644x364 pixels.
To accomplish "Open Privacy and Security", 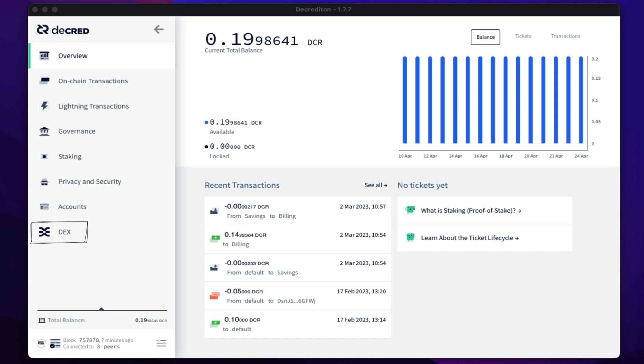I will (x=101, y=181).
